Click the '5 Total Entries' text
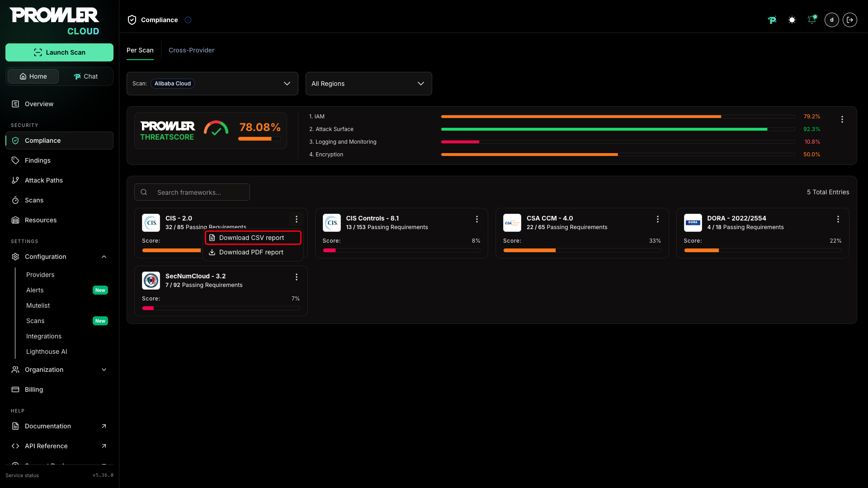 click(828, 192)
